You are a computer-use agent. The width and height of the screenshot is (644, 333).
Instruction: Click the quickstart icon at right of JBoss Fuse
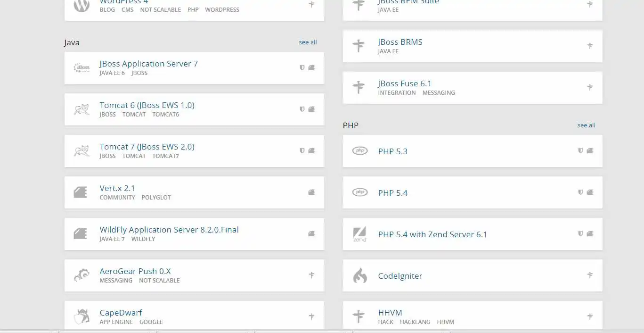[590, 87]
